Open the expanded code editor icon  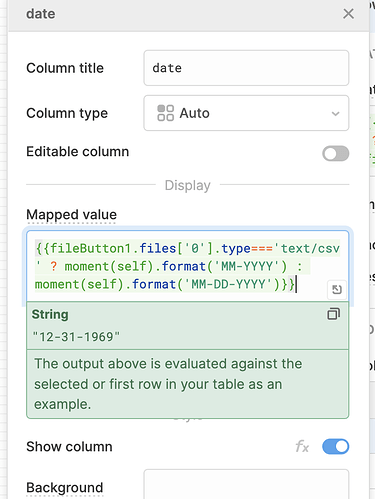click(x=337, y=289)
